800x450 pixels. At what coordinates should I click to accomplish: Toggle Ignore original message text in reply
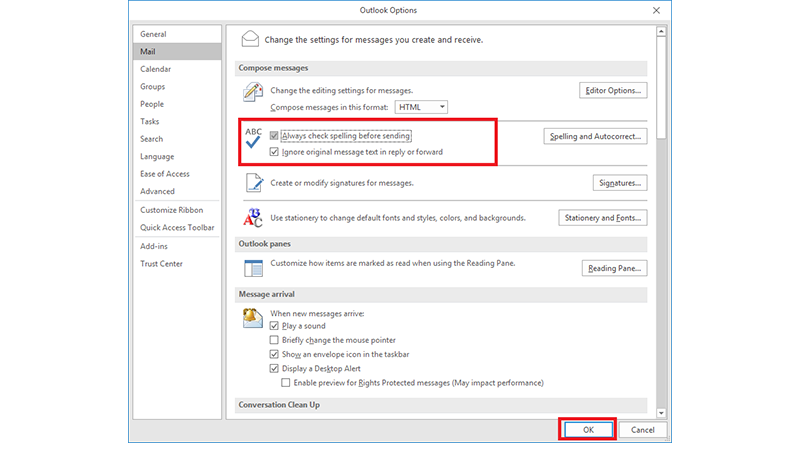274,152
